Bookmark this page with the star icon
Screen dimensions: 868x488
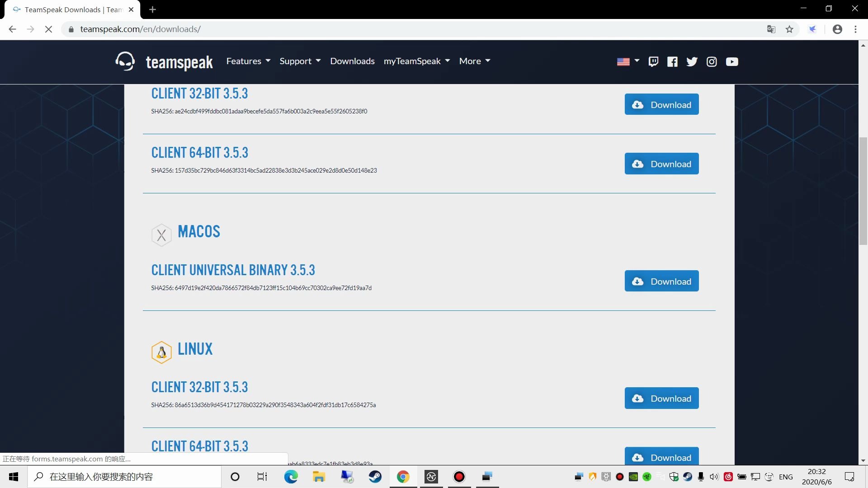pyautogui.click(x=789, y=29)
